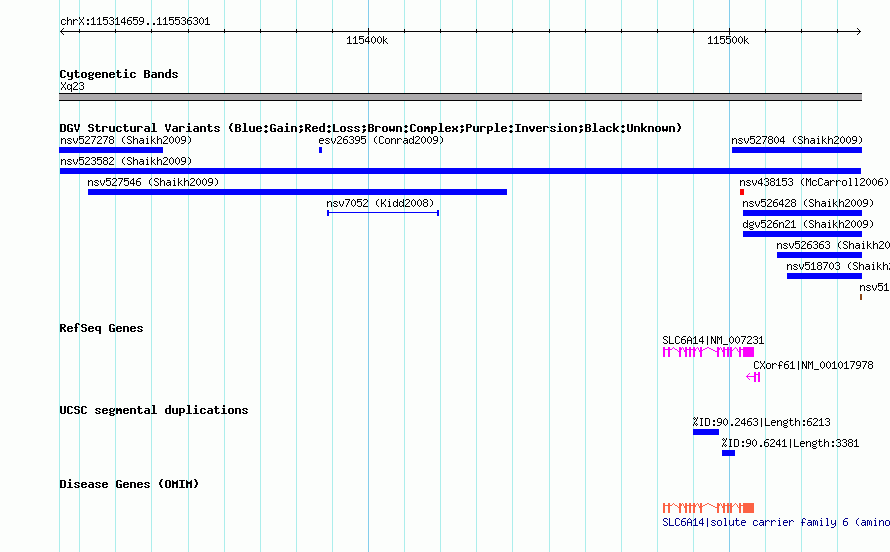Click the SLC6A14 RefSeq gene glyph in magenta
890x552 pixels.
(x=708, y=352)
